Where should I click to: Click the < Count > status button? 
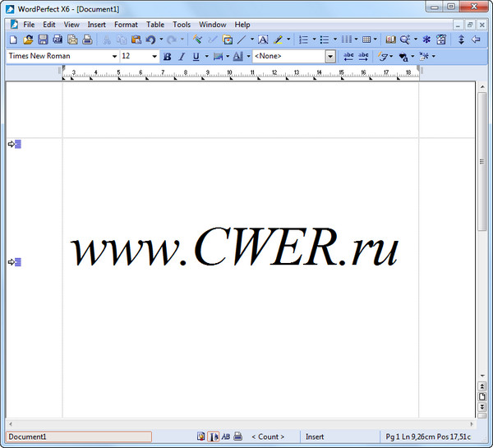(x=268, y=436)
